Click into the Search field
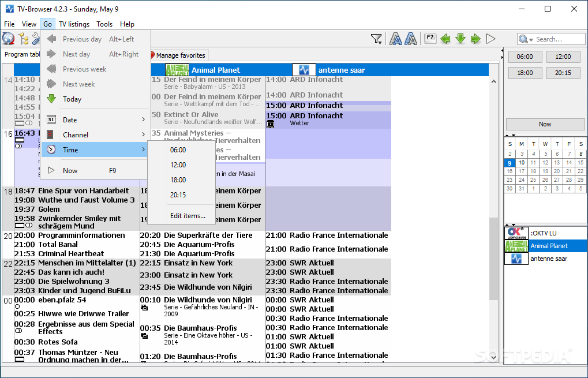This screenshot has height=378, width=588. click(560, 39)
